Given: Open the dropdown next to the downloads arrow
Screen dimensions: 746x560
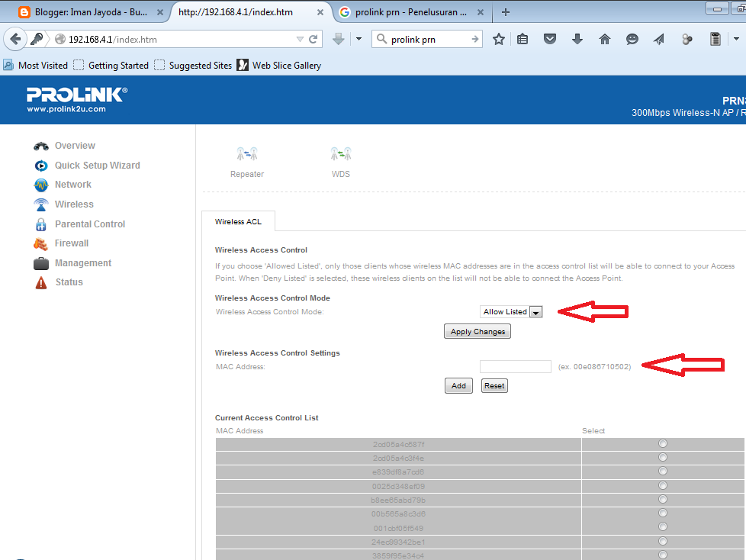Looking at the screenshot, I should (359, 39).
